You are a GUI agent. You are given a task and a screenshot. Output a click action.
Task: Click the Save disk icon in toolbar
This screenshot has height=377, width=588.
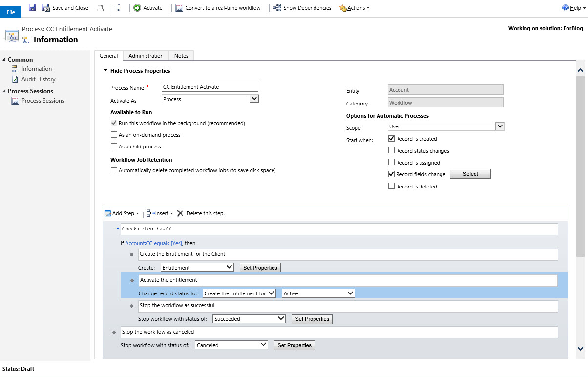pyautogui.click(x=32, y=8)
